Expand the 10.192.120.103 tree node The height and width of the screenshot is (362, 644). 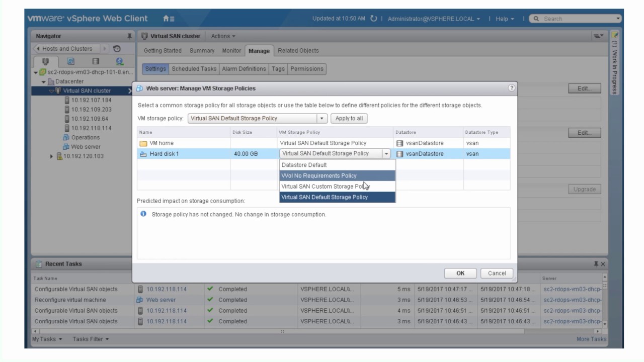(52, 156)
